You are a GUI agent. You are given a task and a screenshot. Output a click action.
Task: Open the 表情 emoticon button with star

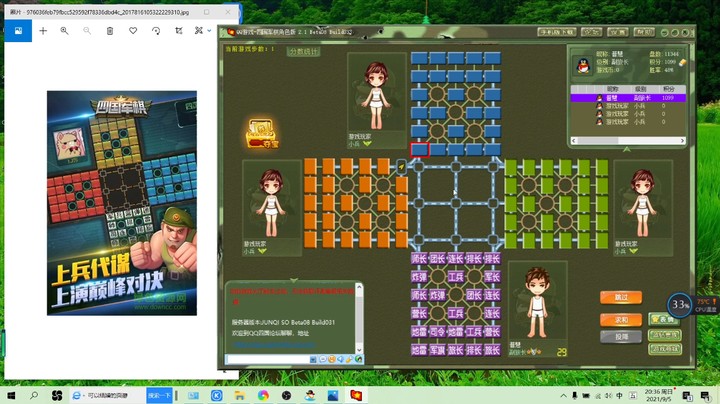tap(664, 319)
